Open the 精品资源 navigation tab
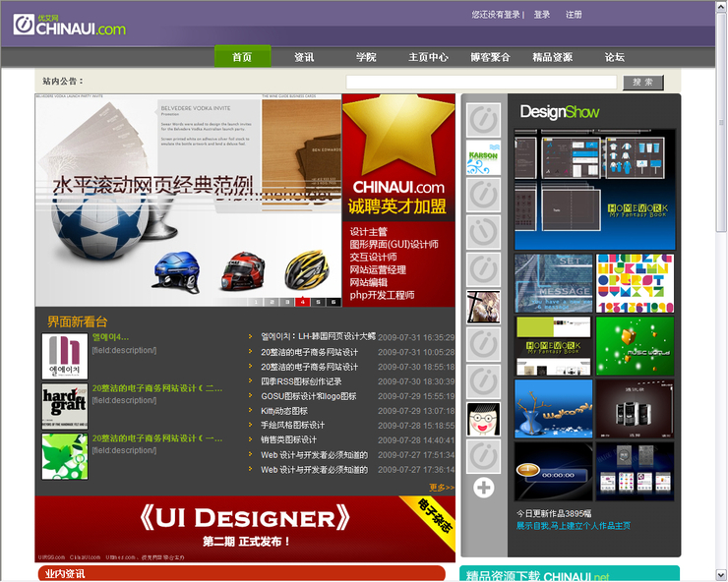Viewport: 728px width, 582px height. 552,57
